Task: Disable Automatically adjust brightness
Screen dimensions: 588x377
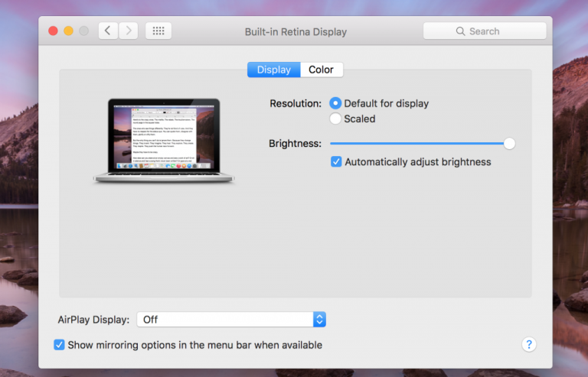Action: 336,162
